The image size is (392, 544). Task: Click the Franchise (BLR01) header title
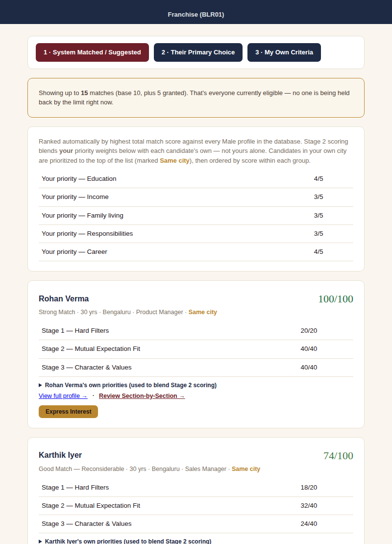click(196, 15)
